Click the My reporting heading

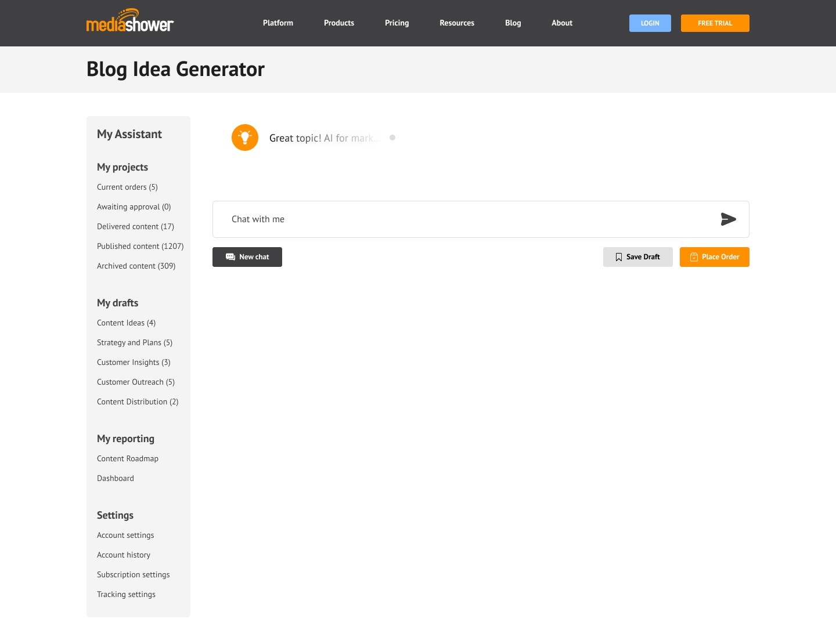pos(126,439)
